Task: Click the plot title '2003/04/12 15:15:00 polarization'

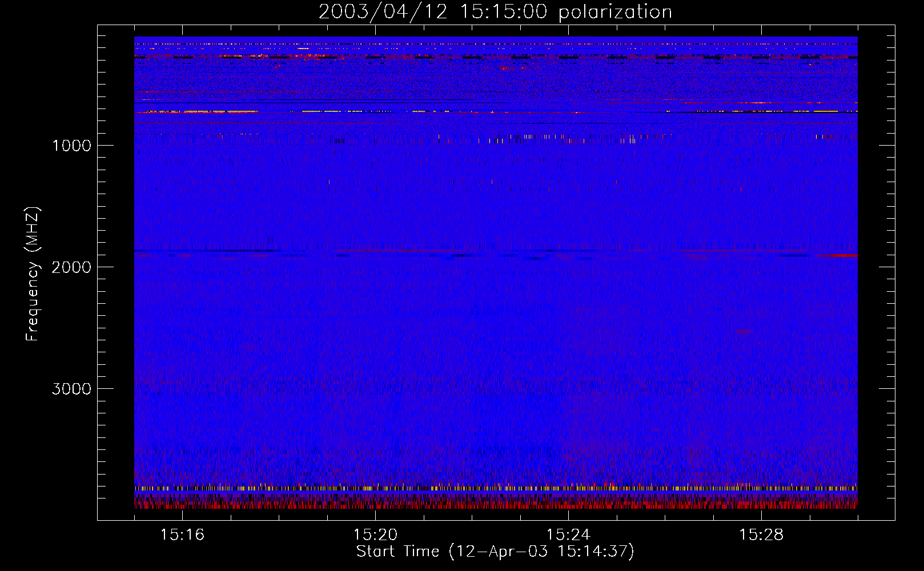Action: (x=495, y=12)
